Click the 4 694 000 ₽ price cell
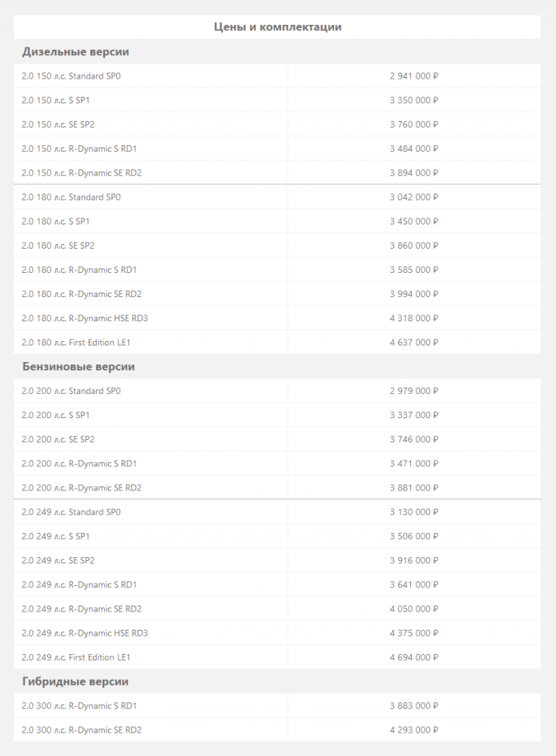The image size is (556, 756). (414, 657)
